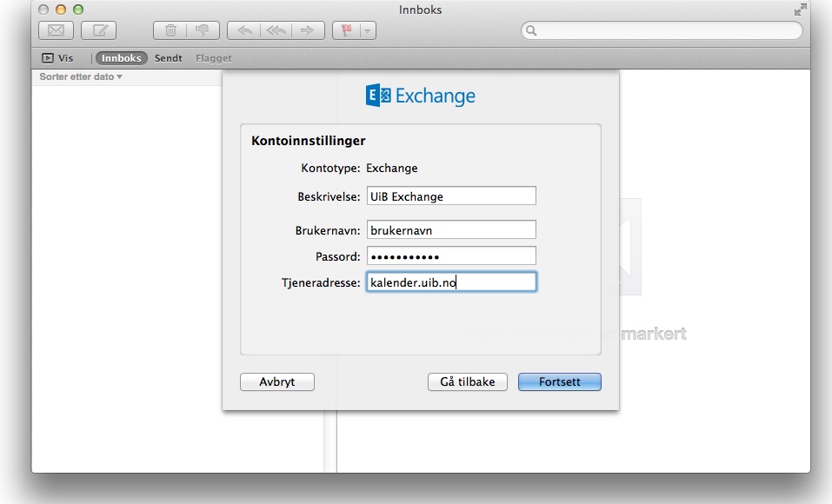
Task: Click the Get Mail envelope icon
Action: 56,30
